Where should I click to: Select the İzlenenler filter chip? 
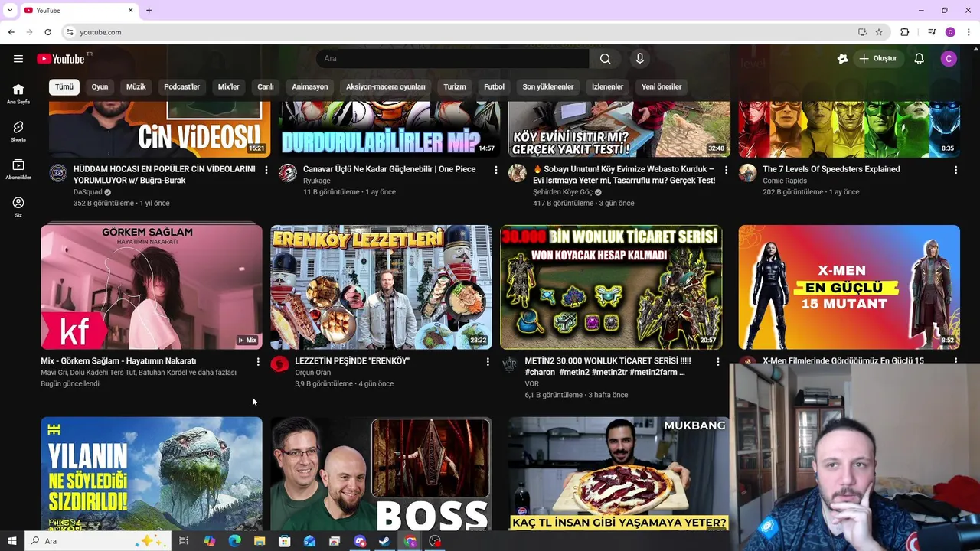pyautogui.click(x=608, y=86)
